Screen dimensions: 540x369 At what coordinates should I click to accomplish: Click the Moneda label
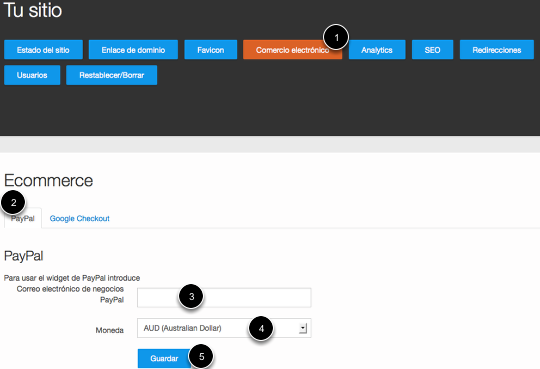click(110, 330)
